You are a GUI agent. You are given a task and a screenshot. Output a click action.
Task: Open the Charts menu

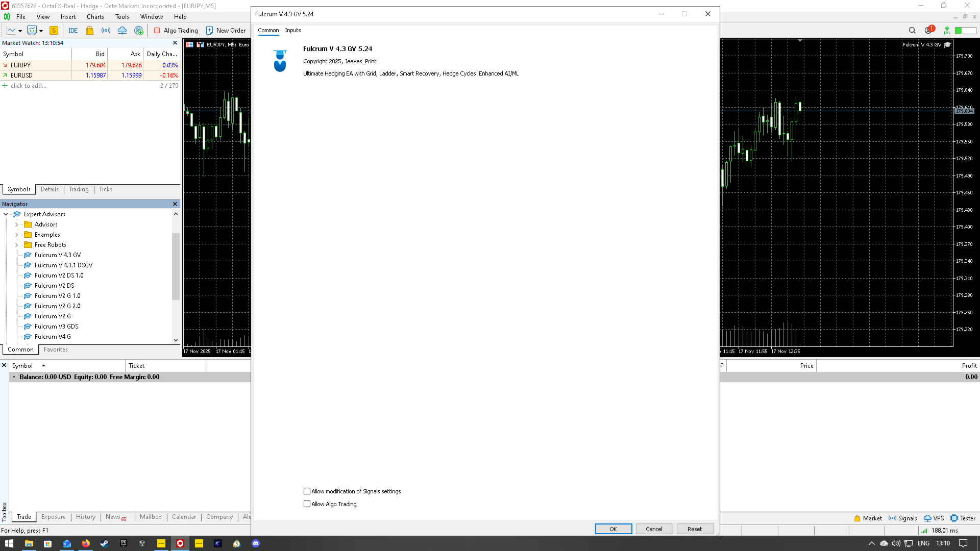click(x=95, y=17)
